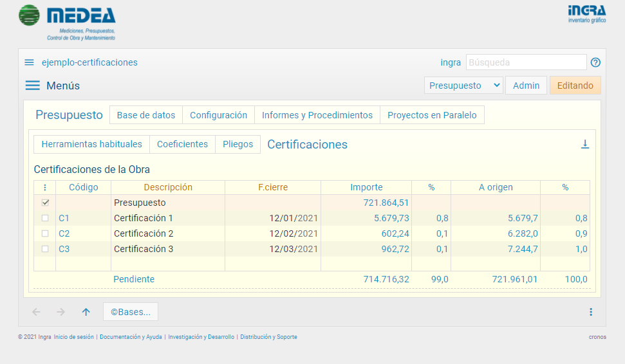Select the Coeficientes tab
The image size is (625, 364).
[x=182, y=144]
